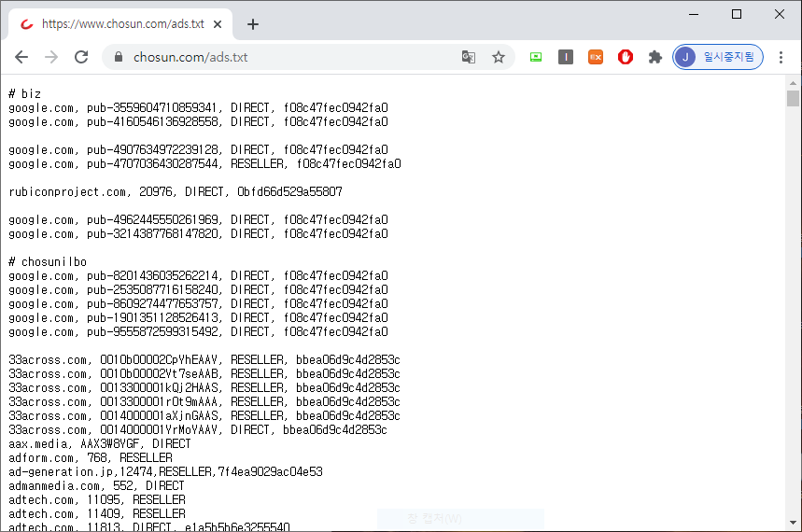Image resolution: width=802 pixels, height=532 pixels.
Task: Click the aax.media, AAX3W8VGF line
Action: click(100, 444)
